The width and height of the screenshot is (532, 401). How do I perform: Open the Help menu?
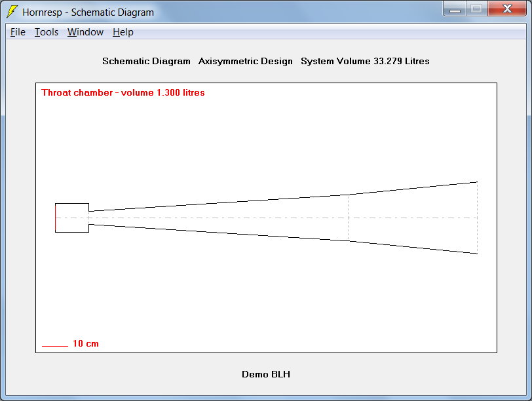(123, 32)
